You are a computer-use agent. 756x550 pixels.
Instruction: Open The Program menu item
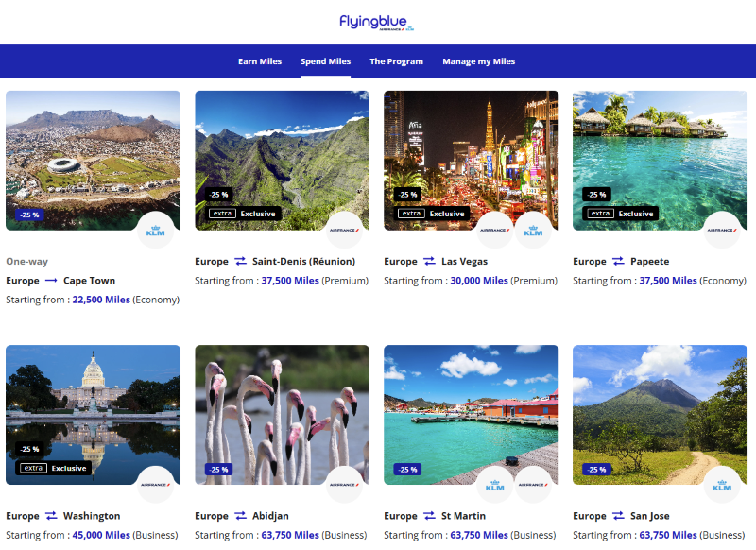pyautogui.click(x=396, y=61)
